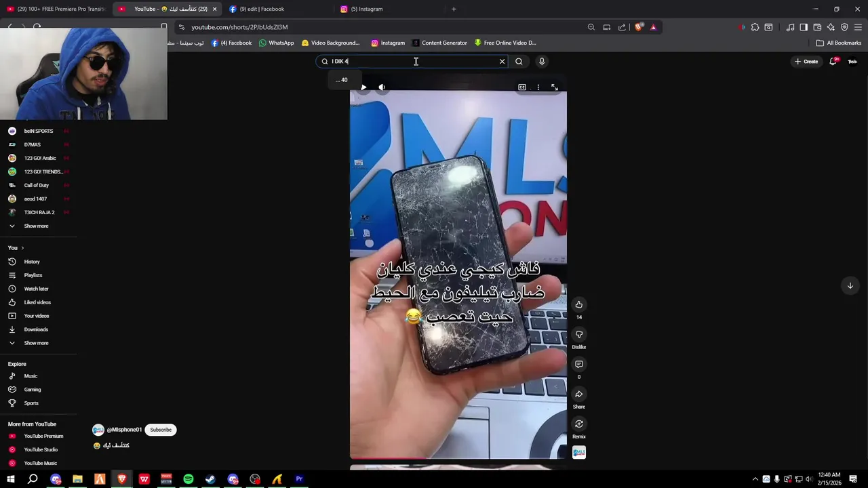Open Premiere Pro from the taskbar
This screenshot has height=488, width=868.
pyautogui.click(x=299, y=479)
